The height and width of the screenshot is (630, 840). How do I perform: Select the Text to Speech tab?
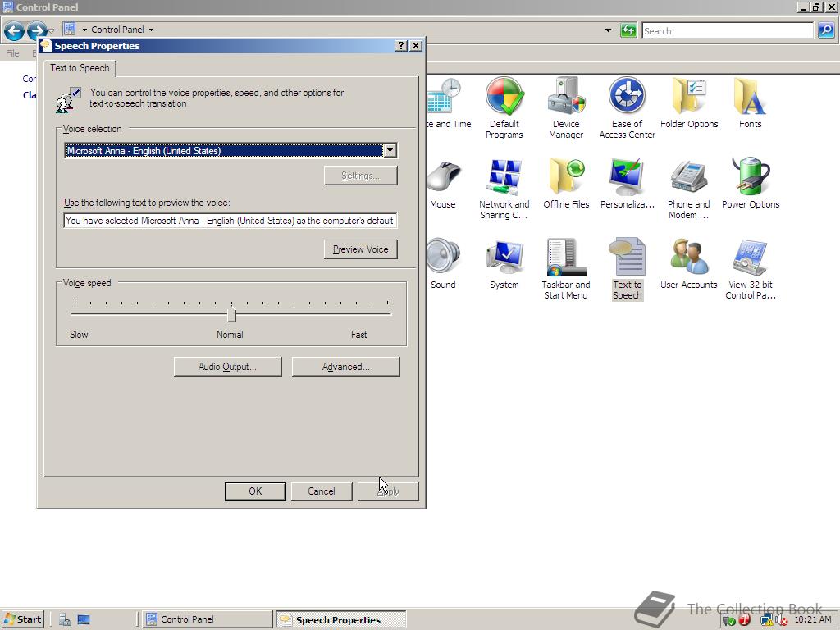coord(80,68)
